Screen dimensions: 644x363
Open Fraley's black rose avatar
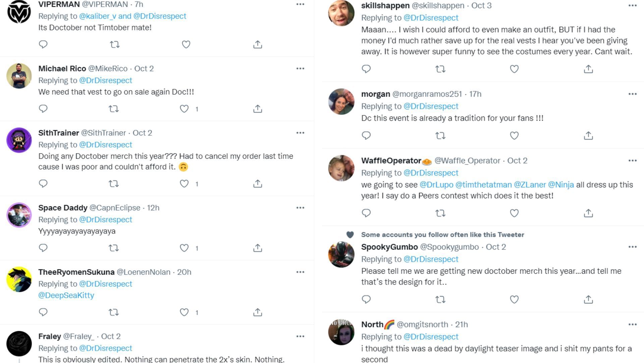[19, 344]
